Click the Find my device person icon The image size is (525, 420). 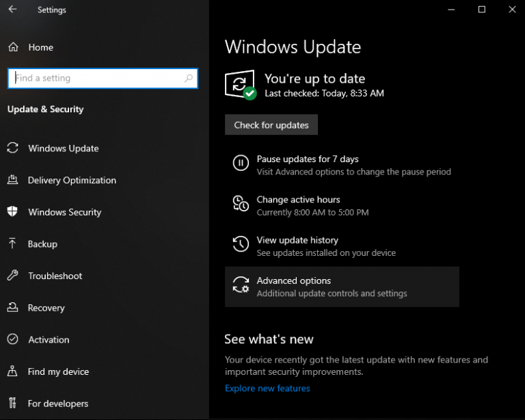[x=12, y=371]
